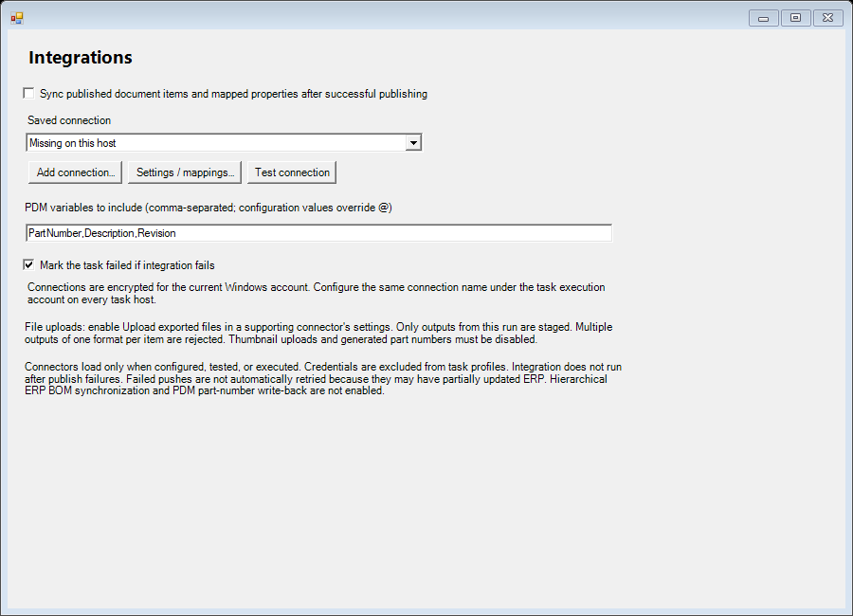The height and width of the screenshot is (616, 853).
Task: Click the application icon in title bar
Action: tap(17, 18)
